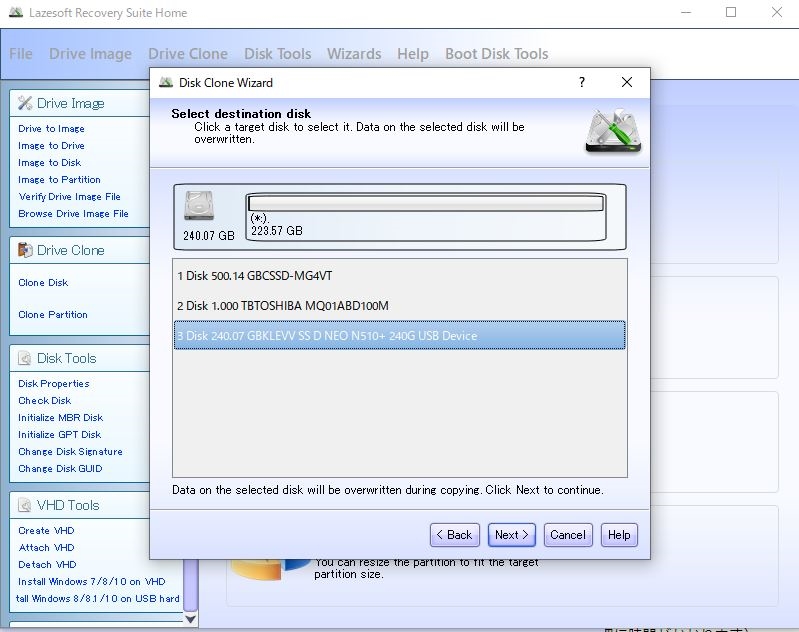Open Drive to Image link
The height and width of the screenshot is (632, 799).
[51, 128]
